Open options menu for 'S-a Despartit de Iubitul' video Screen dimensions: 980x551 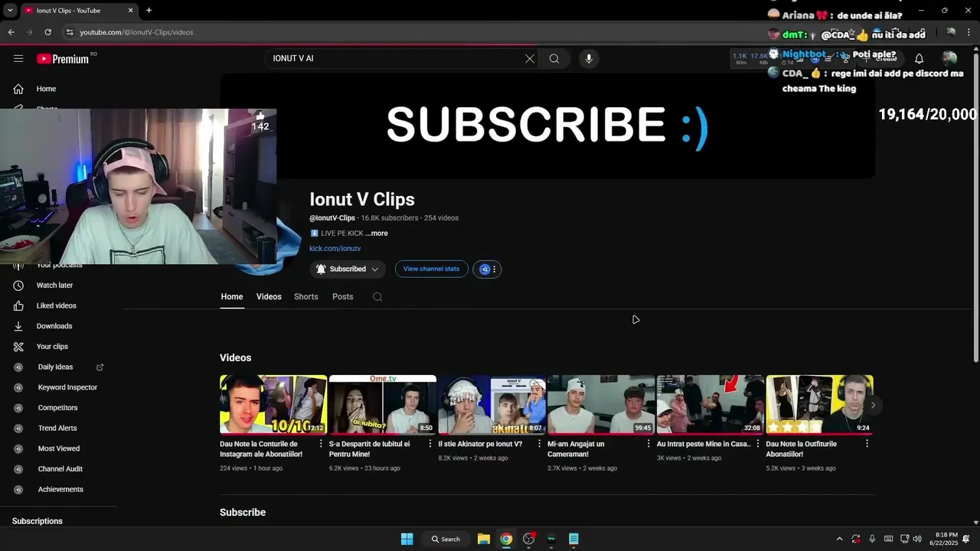(430, 444)
